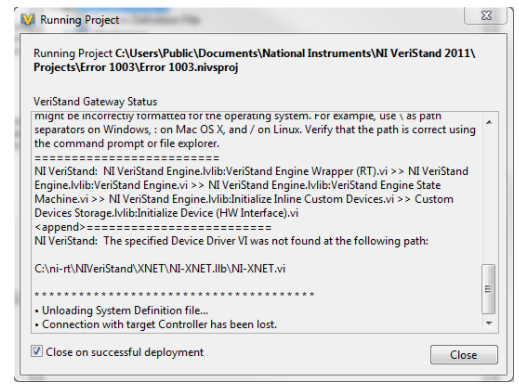
Task: Click the Close on successful deployment label text
Action: pyautogui.click(x=124, y=352)
